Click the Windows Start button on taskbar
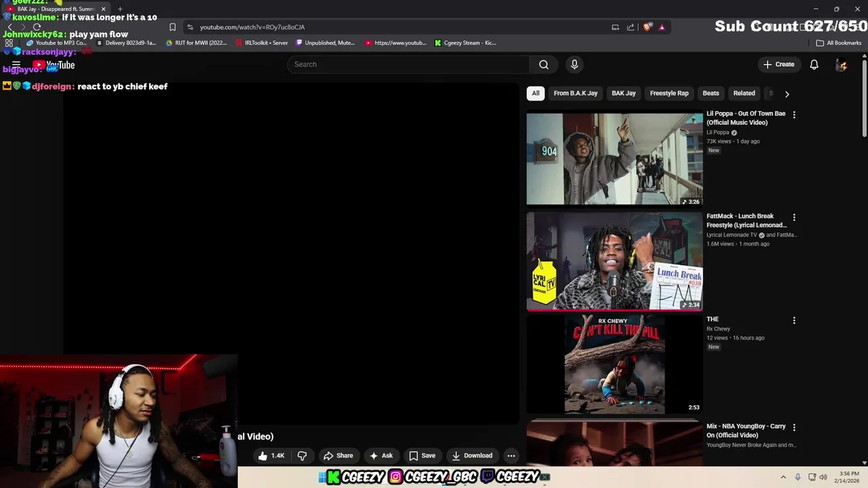Image resolution: width=868 pixels, height=488 pixels. (x=323, y=477)
